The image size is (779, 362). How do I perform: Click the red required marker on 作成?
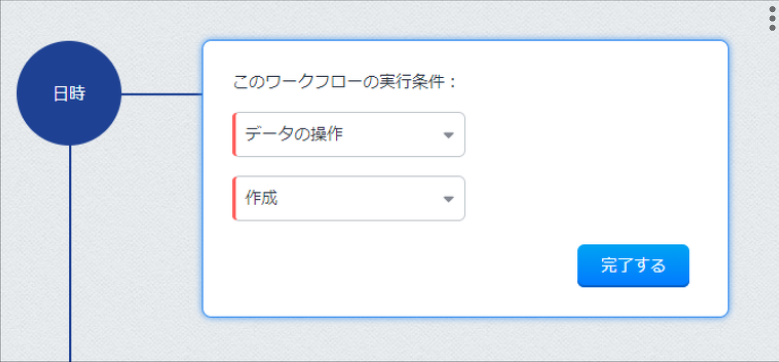(x=234, y=198)
